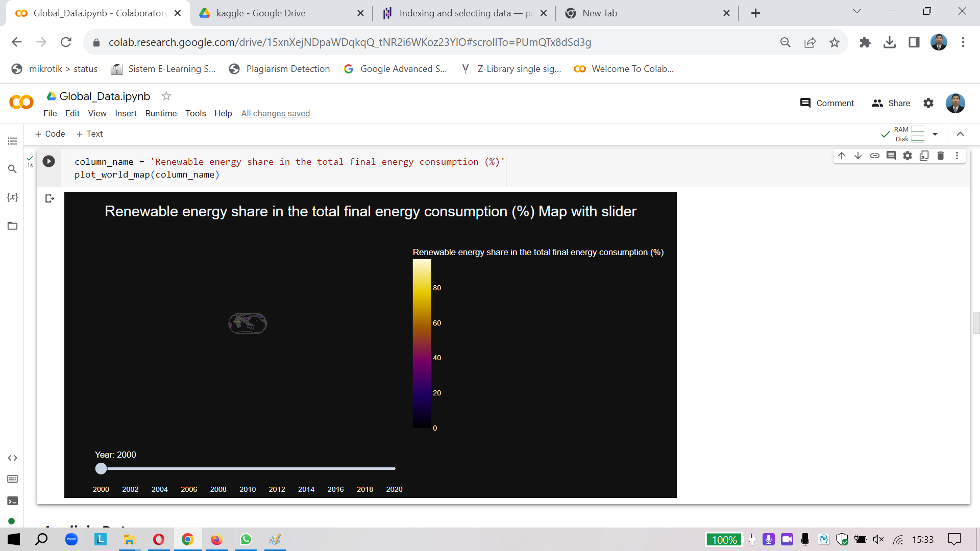Open the variables inspector {x} icon
980x551 pixels.
tap(12, 197)
